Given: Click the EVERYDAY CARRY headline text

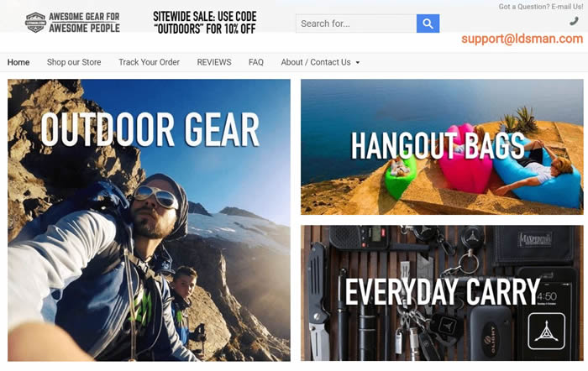Looking at the screenshot, I should tap(443, 291).
